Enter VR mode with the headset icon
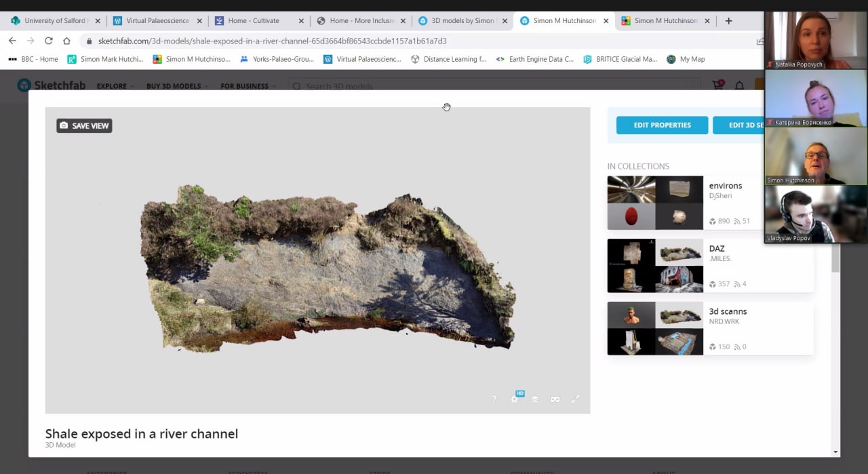 [555, 399]
